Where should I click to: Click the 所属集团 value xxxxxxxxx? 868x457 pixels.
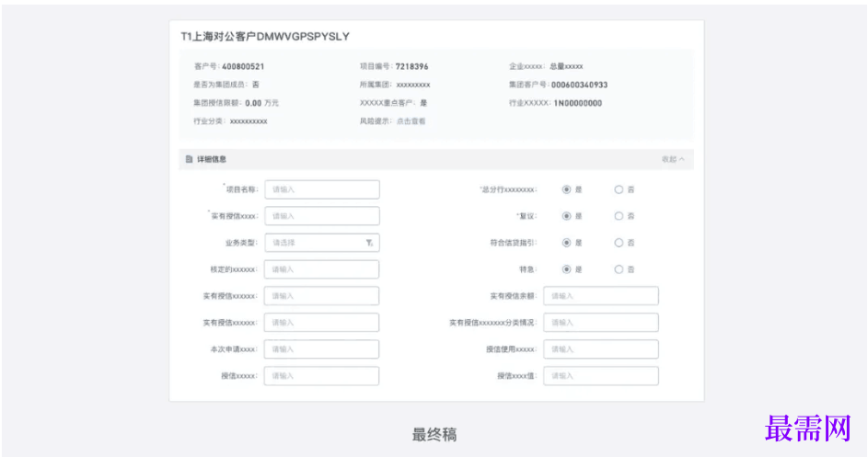coord(413,85)
